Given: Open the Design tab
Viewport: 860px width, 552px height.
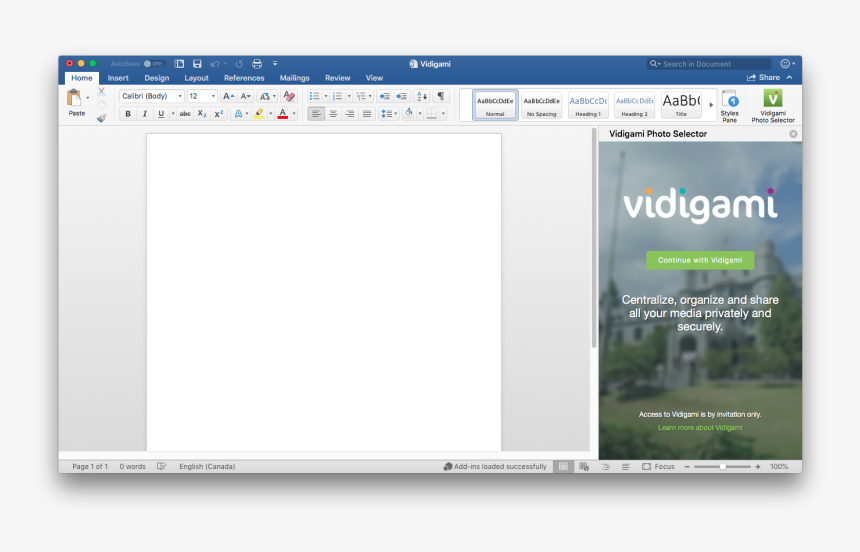Looking at the screenshot, I should coord(157,78).
